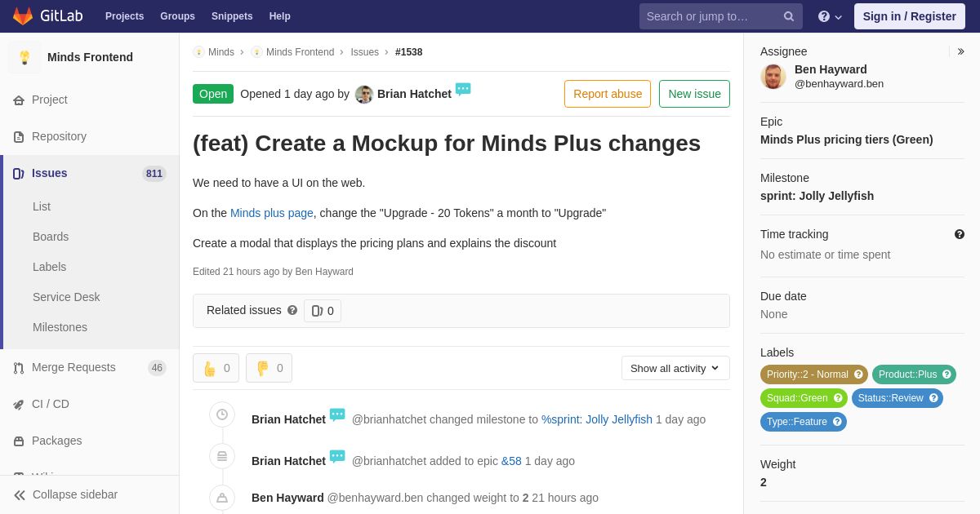Image resolution: width=980 pixels, height=514 pixels.
Task: Open the Minds Plus pricing tiers (Green) epic
Action: (847, 140)
